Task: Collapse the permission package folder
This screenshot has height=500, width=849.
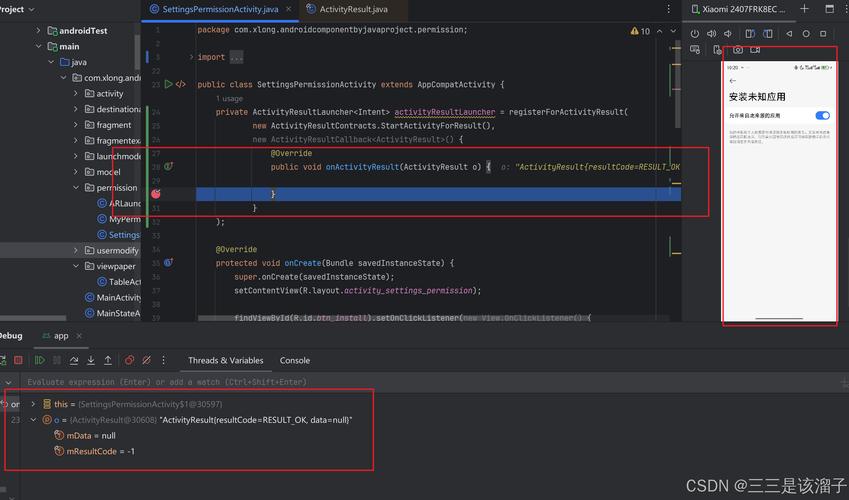Action: (76, 188)
